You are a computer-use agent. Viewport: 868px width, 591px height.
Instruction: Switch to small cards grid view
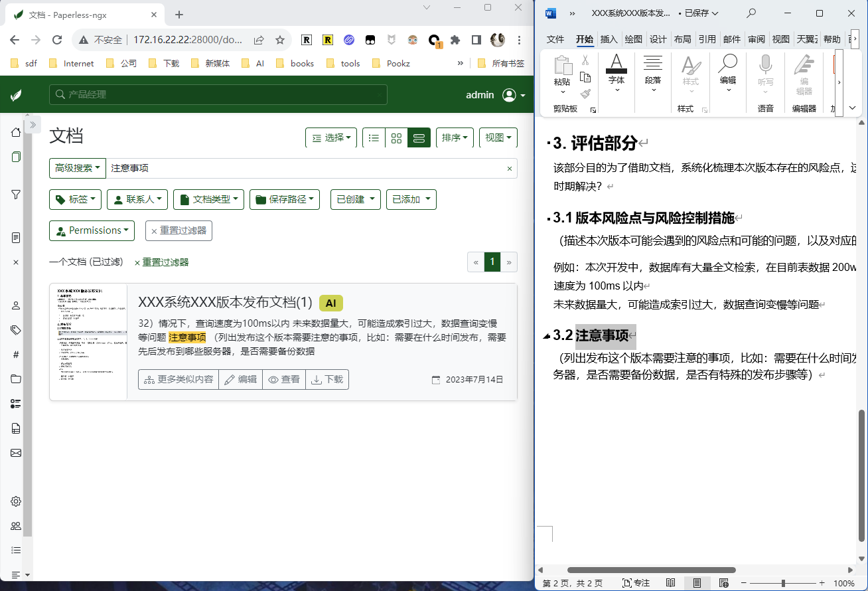click(396, 138)
